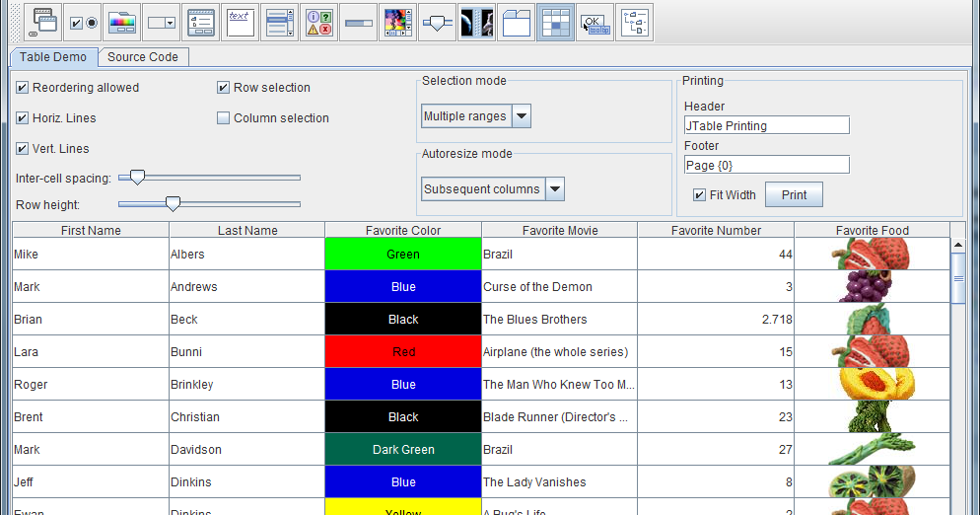Open the Selection mode Multiple ranges dropdown
Viewport: 980px width, 515px height.
click(x=476, y=116)
